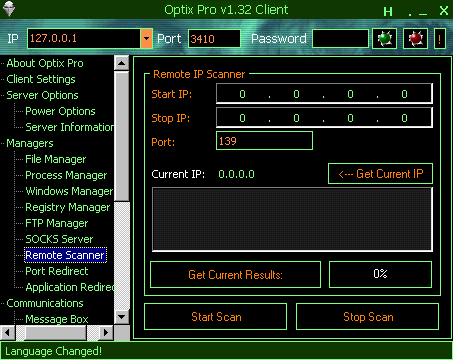Collapse the Server Options tree node
The height and width of the screenshot is (360, 453).
point(42,95)
